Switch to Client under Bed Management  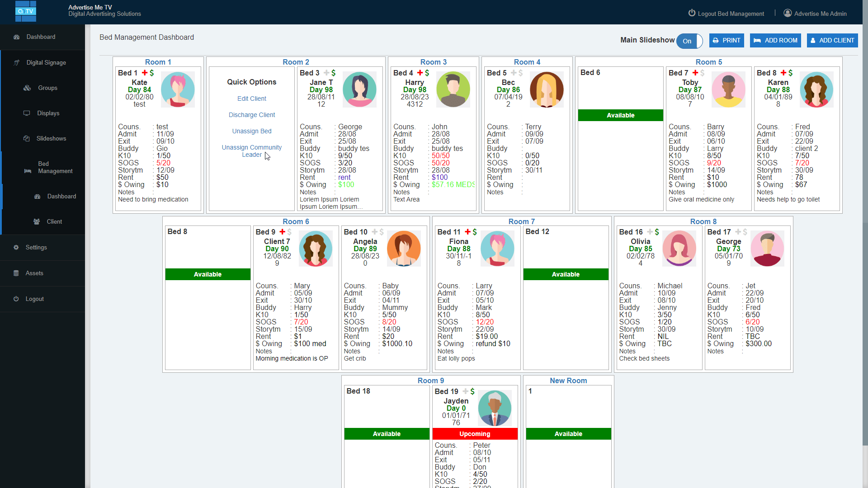(x=54, y=221)
